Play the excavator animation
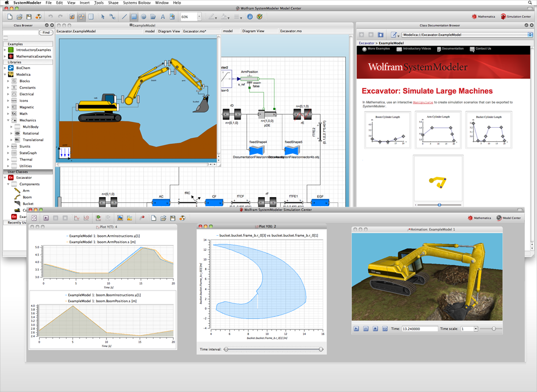The width and height of the screenshot is (537, 392). 356,329
